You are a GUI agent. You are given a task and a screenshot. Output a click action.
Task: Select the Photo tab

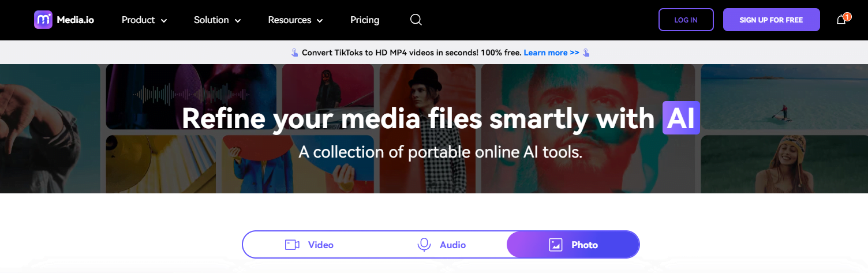573,245
